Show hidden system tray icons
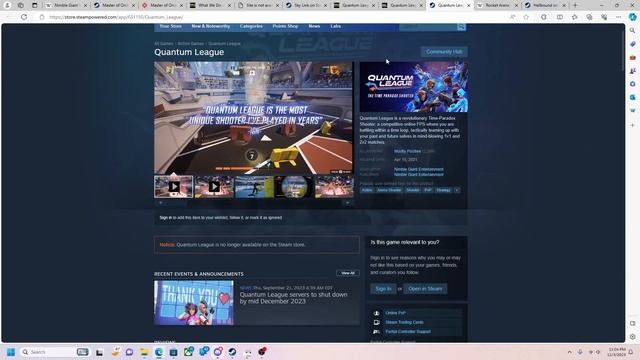The width and height of the screenshot is (640, 360). tap(569, 352)
